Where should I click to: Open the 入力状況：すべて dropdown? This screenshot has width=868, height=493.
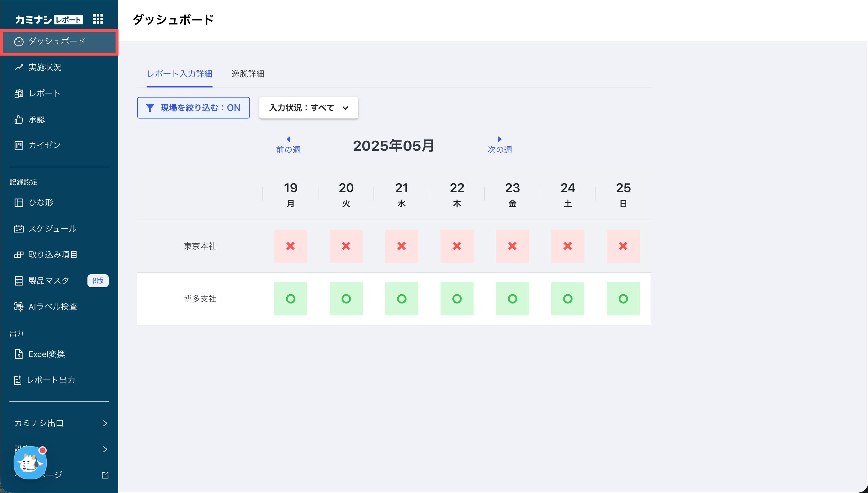[308, 108]
